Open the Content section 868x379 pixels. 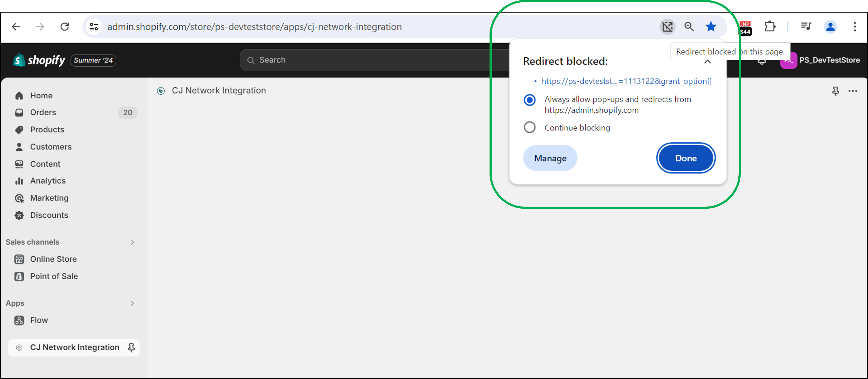tap(46, 164)
